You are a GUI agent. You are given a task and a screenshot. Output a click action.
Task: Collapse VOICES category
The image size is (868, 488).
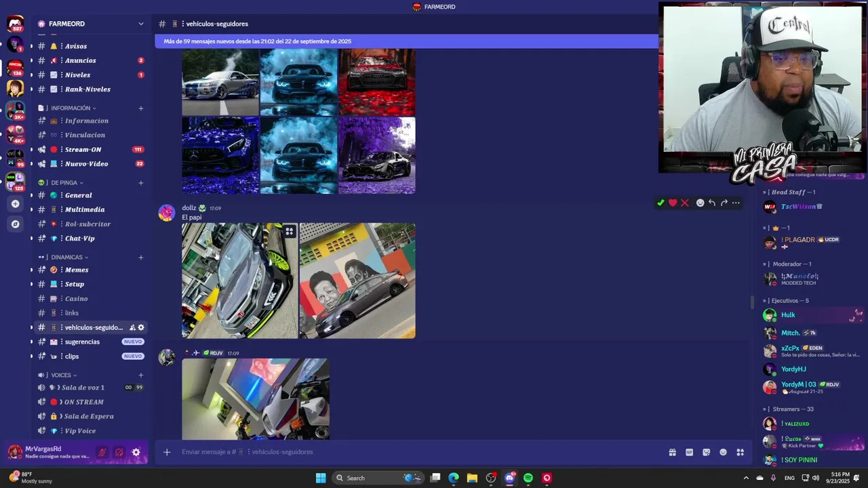(x=64, y=375)
